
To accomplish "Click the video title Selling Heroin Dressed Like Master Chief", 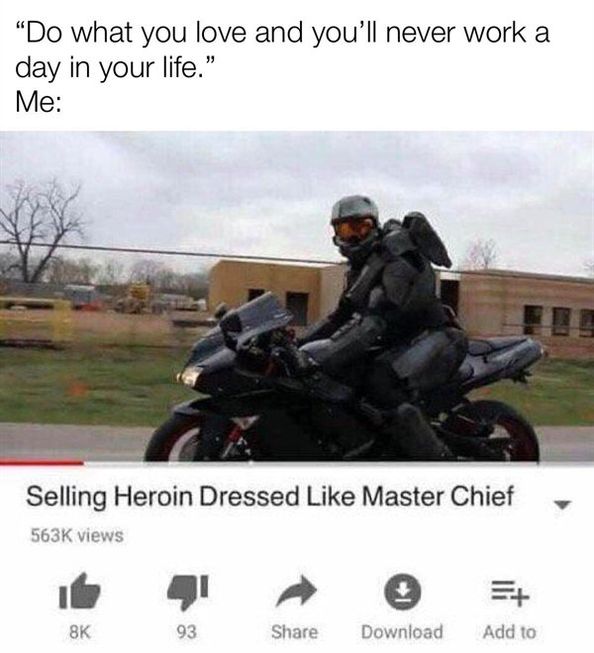I will [270, 496].
